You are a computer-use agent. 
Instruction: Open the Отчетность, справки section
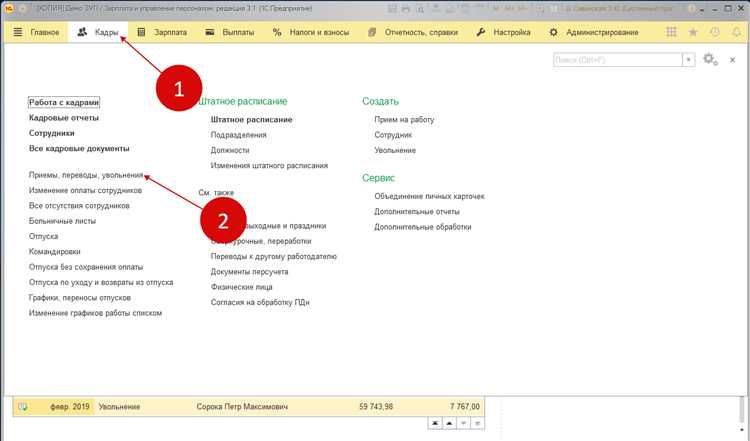click(x=413, y=32)
